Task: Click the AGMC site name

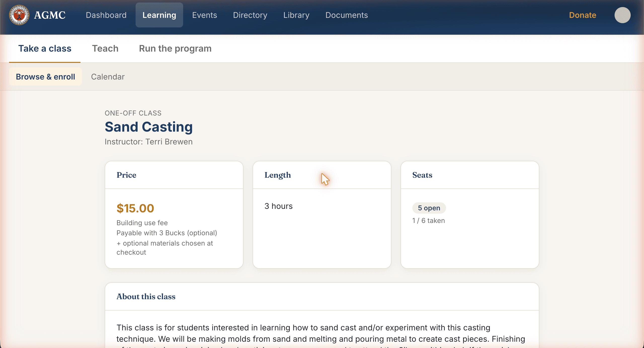Action: 50,15
